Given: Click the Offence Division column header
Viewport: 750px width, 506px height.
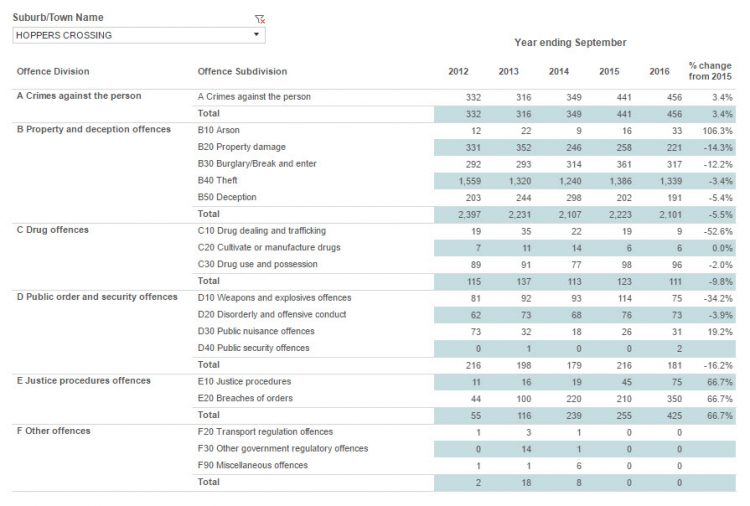Looking at the screenshot, I should coord(53,71).
